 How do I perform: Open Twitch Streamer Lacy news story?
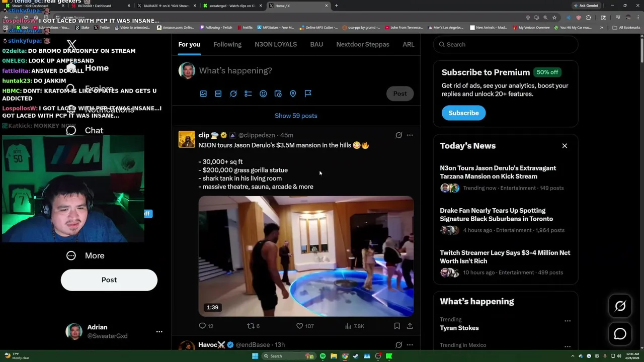click(506, 262)
